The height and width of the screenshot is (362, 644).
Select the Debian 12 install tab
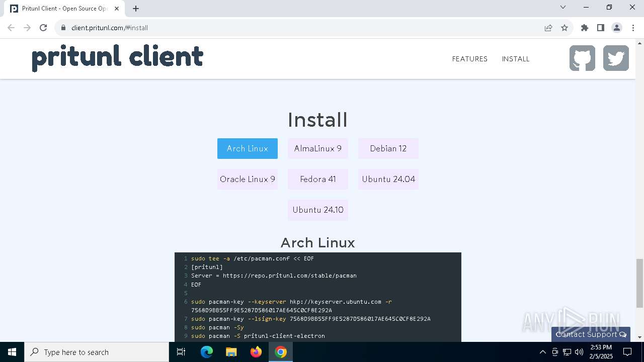388,148
